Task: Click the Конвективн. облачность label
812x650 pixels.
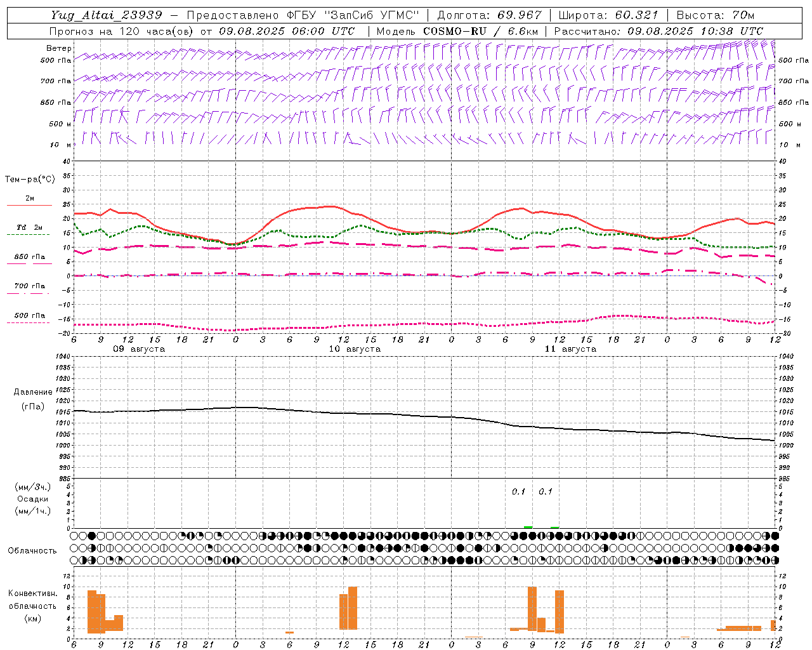Action: pyautogui.click(x=32, y=600)
